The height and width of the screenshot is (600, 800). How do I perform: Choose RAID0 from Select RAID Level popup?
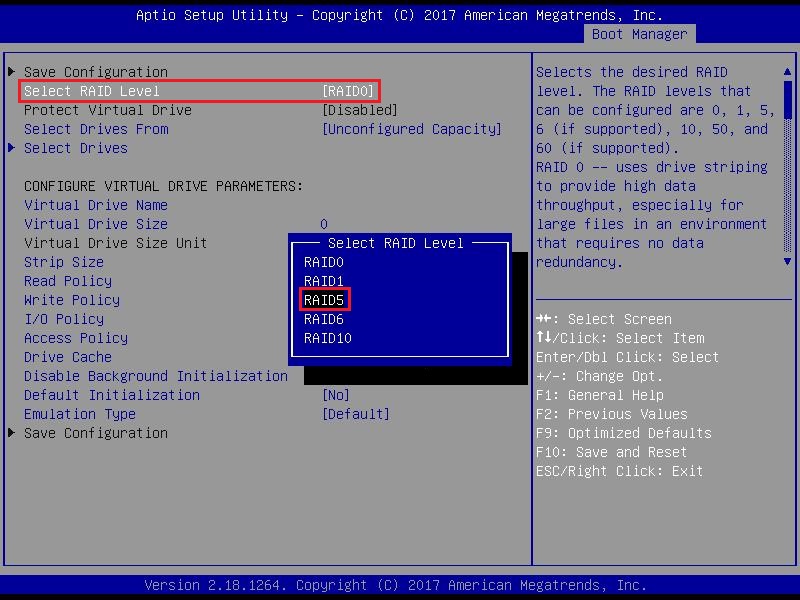tap(325, 262)
